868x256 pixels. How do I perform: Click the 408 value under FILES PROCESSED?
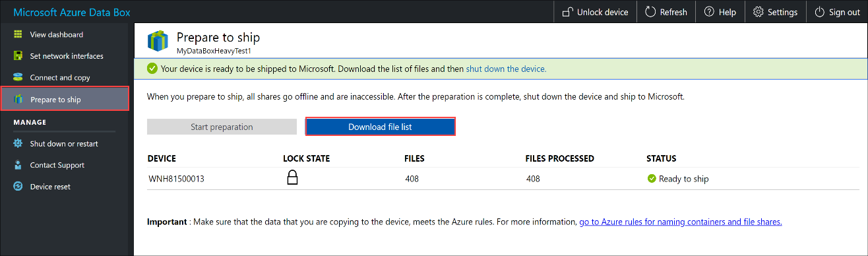coord(533,178)
